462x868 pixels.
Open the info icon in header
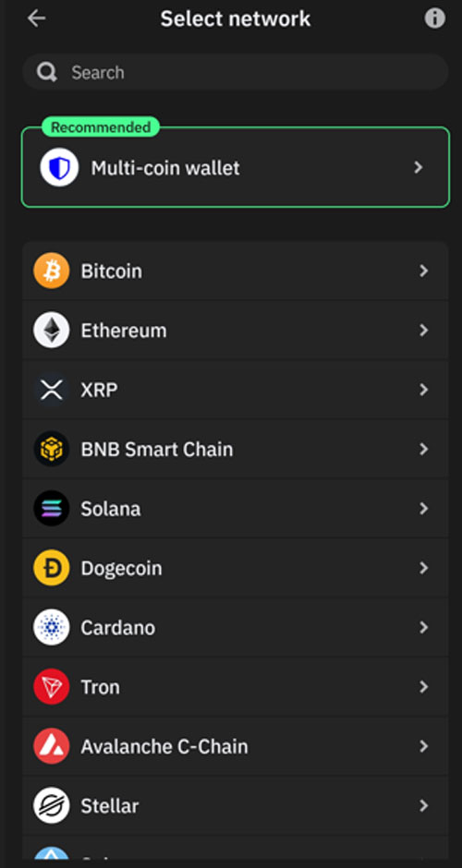(435, 18)
